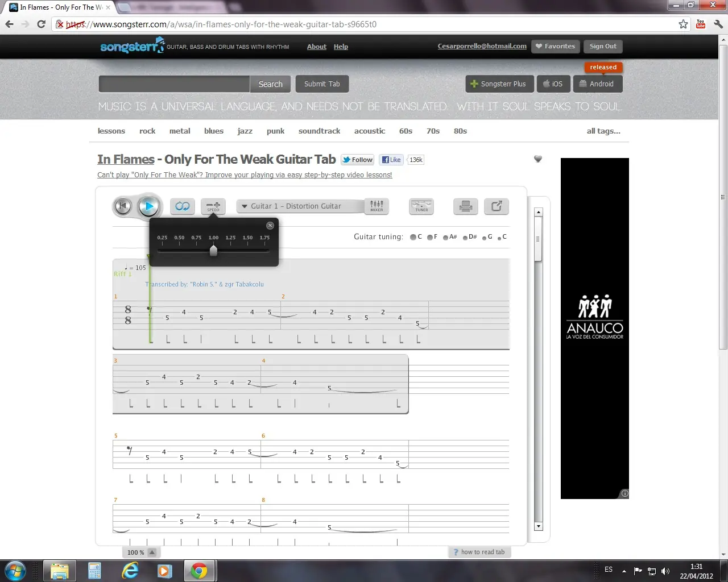728x582 pixels.
Task: Select the acoustic tag
Action: click(370, 131)
